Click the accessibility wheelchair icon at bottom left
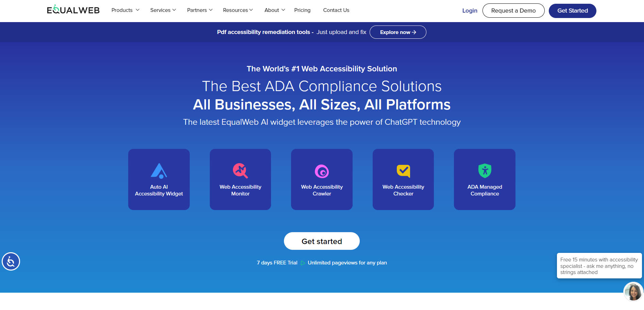The image size is (644, 310). 11,261
